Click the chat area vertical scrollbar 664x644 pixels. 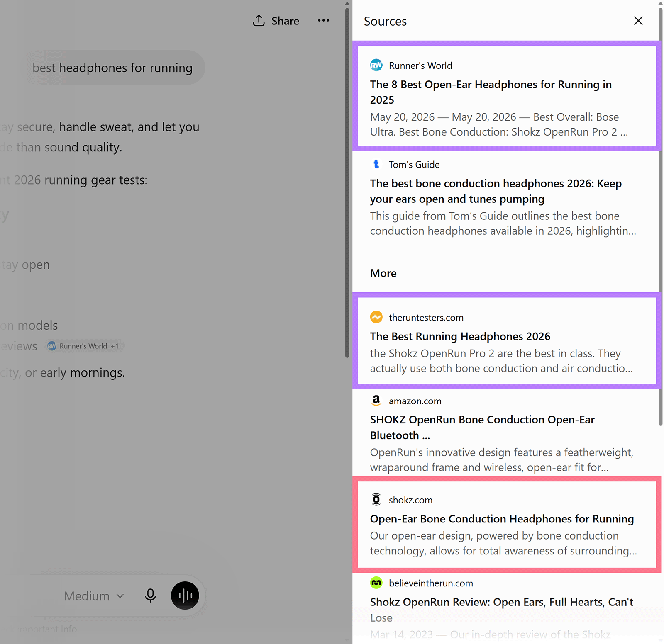[347, 182]
